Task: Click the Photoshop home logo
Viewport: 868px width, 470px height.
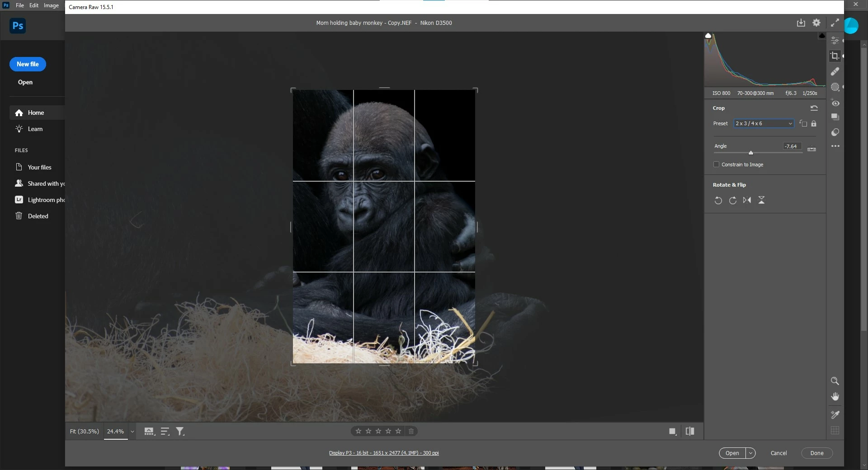Action: click(18, 26)
